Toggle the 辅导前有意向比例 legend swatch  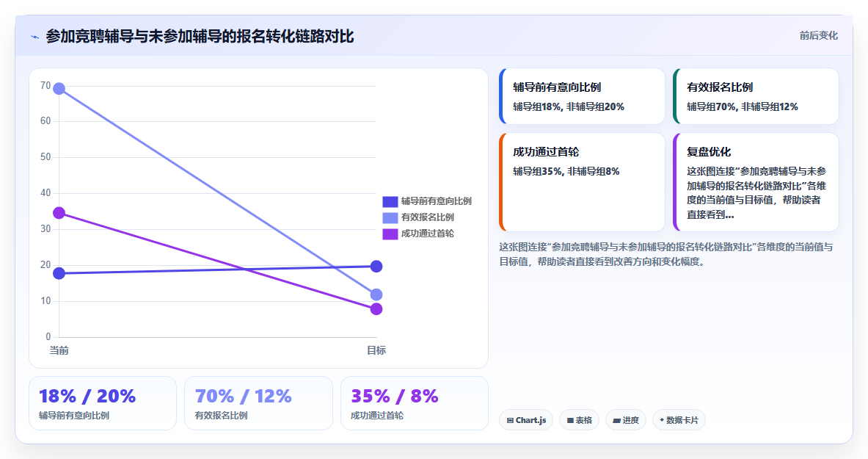[390, 201]
